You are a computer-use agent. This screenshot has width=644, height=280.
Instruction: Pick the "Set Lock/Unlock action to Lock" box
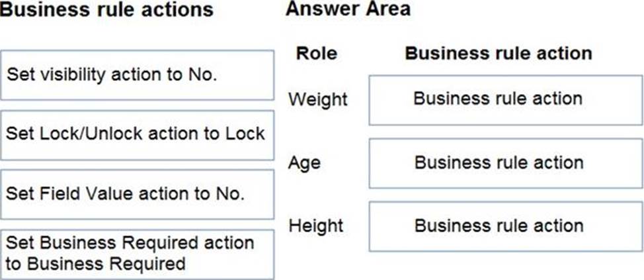(x=137, y=134)
